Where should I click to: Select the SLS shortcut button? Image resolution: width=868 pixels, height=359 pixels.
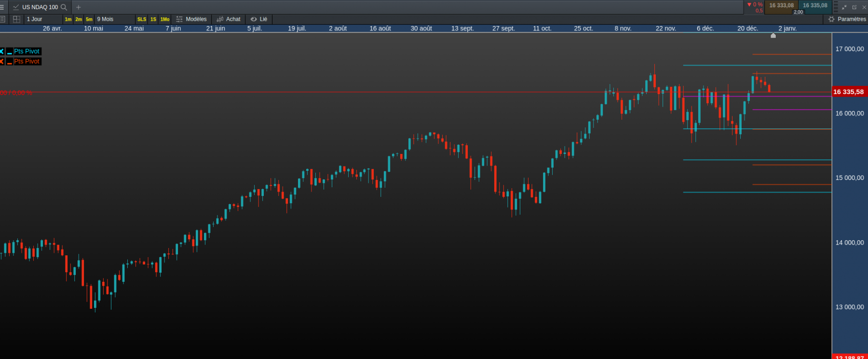click(x=142, y=19)
